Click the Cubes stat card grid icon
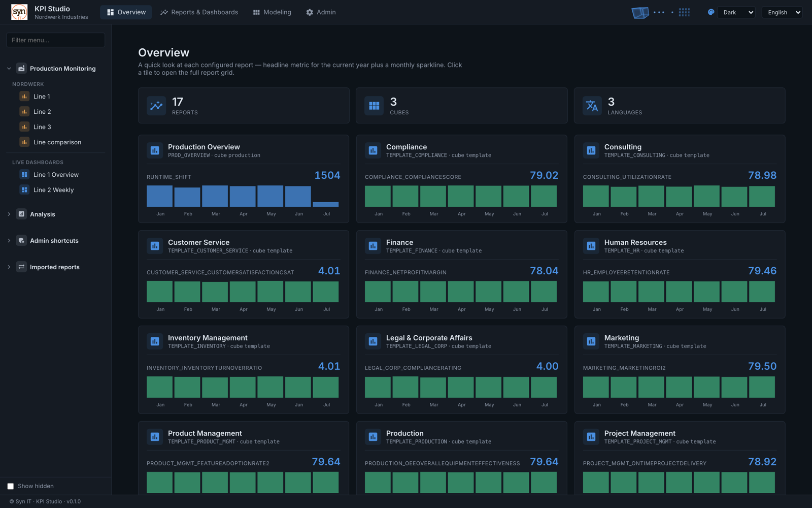Viewport: 812px width, 508px height. coord(374,106)
